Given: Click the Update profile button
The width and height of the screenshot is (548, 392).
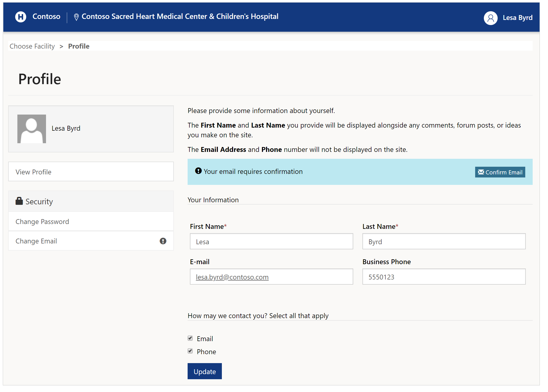Looking at the screenshot, I should tap(205, 371).
